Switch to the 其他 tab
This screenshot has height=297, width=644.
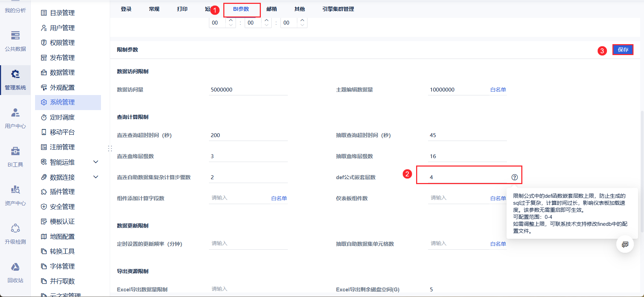[300, 9]
